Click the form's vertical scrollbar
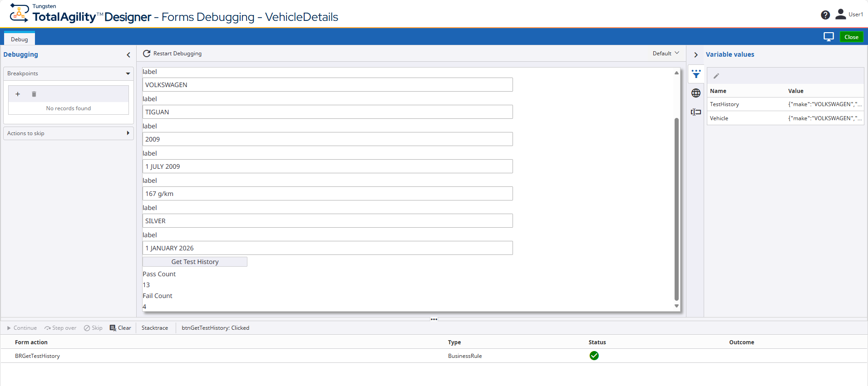This screenshot has height=386, width=868. coord(676,209)
